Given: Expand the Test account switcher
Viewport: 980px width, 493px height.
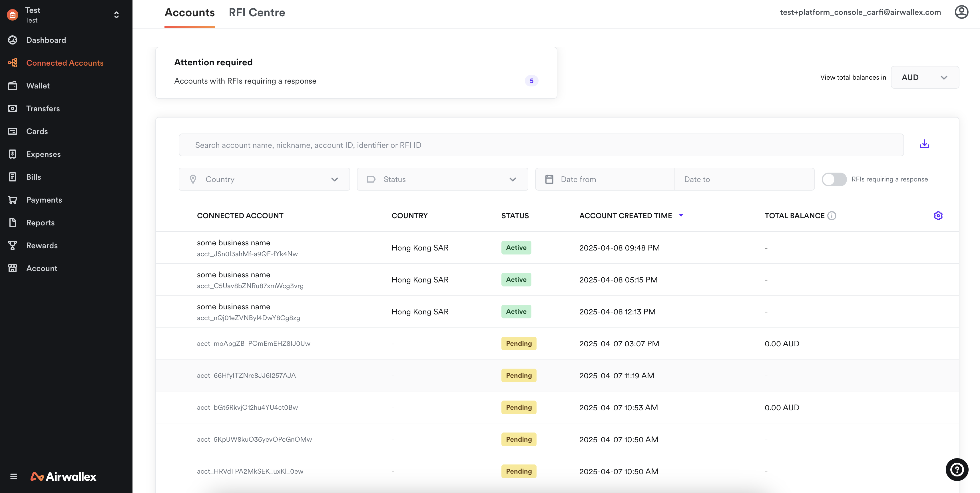Looking at the screenshot, I should 117,15.
